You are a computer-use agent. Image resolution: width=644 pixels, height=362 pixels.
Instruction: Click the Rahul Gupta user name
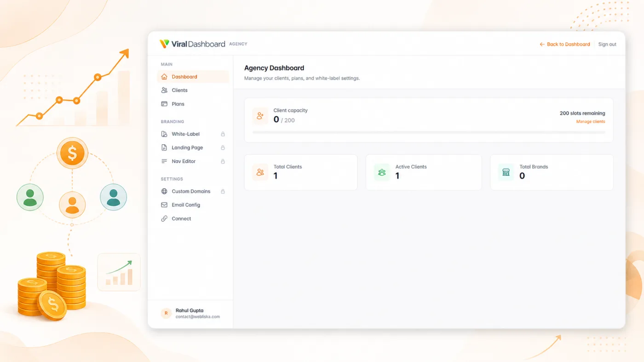190,311
